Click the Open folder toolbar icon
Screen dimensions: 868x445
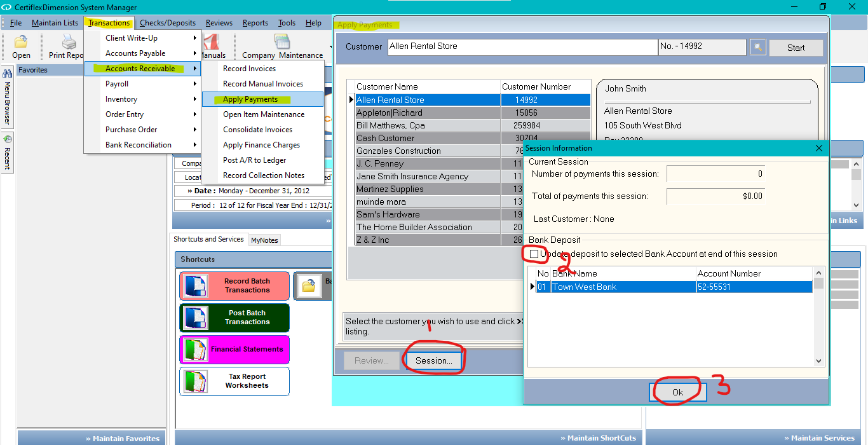tap(21, 42)
